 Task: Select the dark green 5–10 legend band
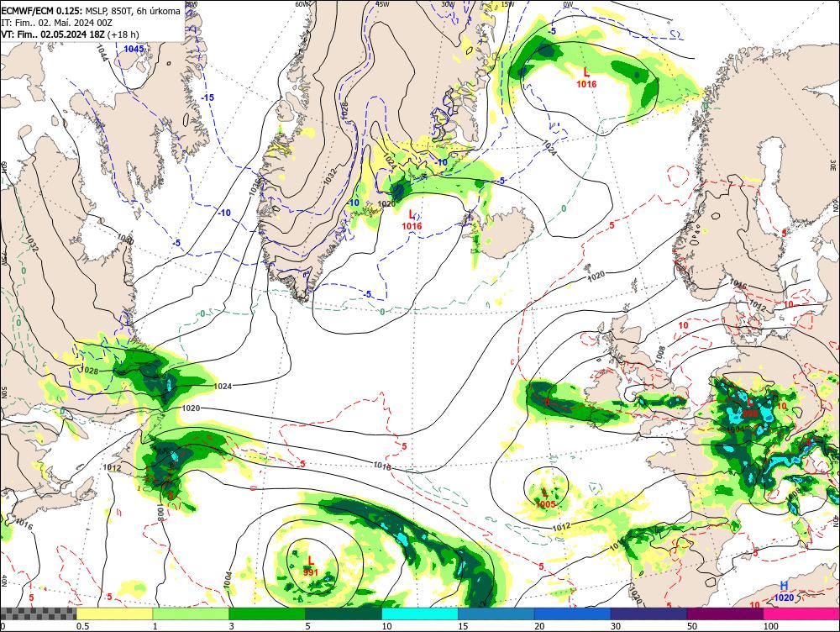tap(344, 614)
